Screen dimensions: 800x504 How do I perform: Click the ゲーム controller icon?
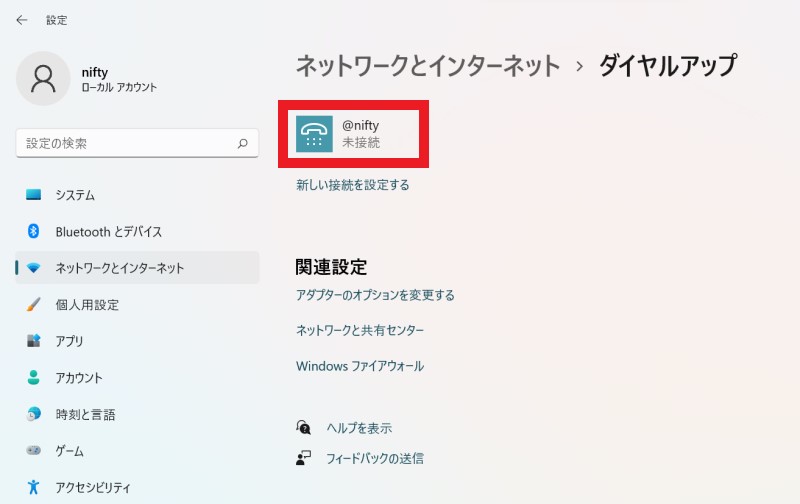34,450
